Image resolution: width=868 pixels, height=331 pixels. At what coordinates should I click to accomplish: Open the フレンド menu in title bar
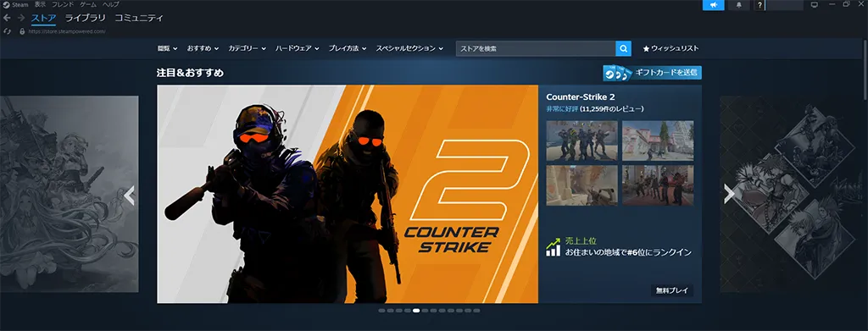click(x=63, y=4)
